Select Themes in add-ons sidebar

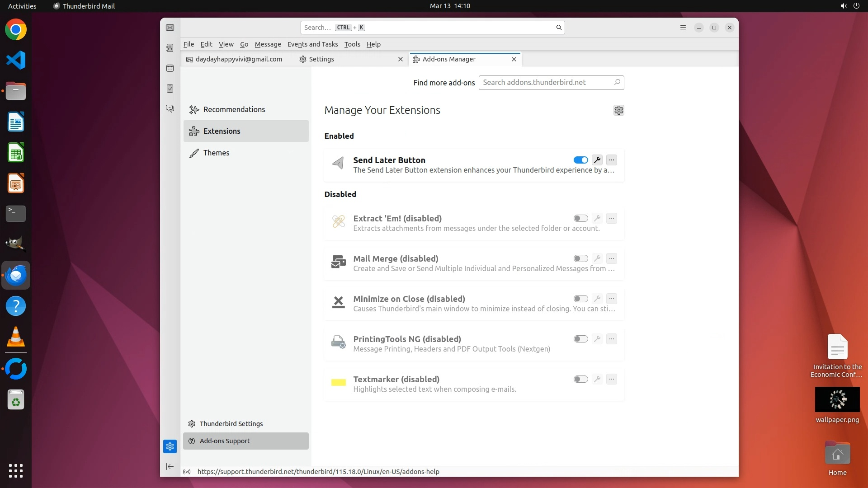[x=216, y=153]
